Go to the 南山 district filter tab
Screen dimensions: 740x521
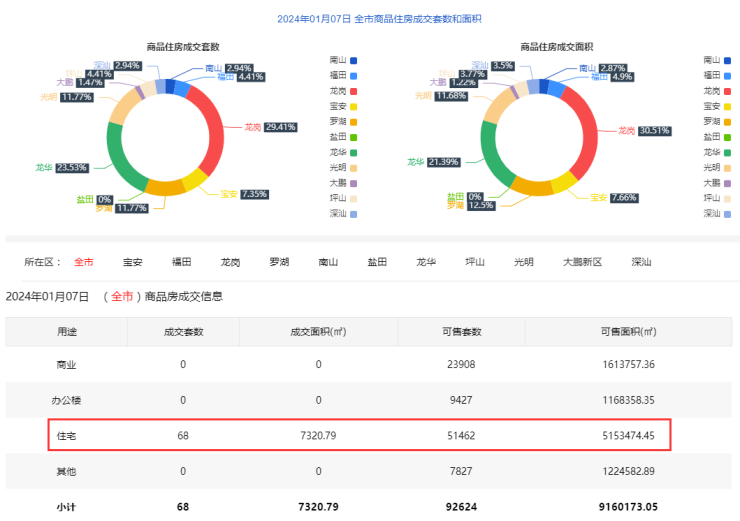click(x=328, y=262)
